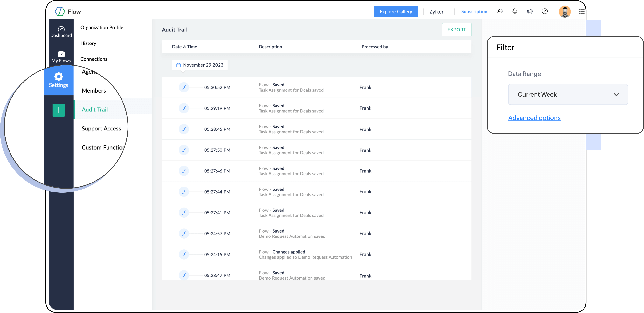Open notifications bell icon
The width and height of the screenshot is (644, 313).
514,11
